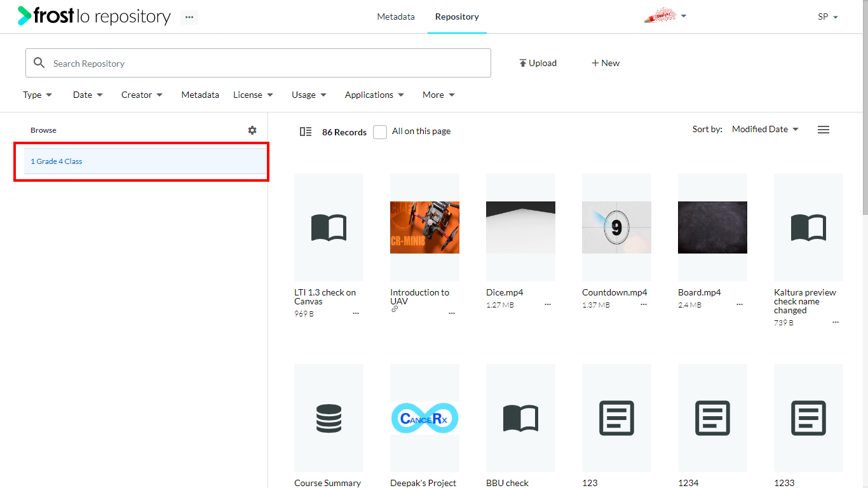This screenshot has width=868, height=488.
Task: Click Introduction to UAV title
Action: [419, 297]
